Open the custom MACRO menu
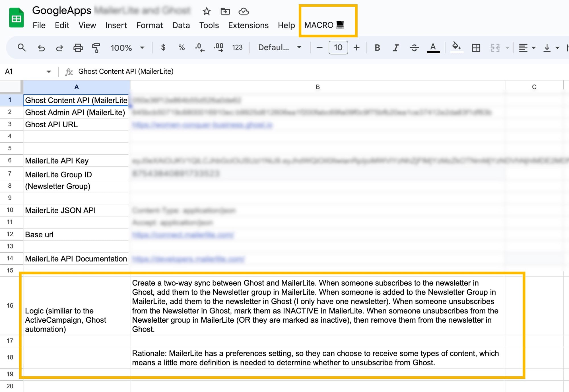569x392 pixels. 324,25
